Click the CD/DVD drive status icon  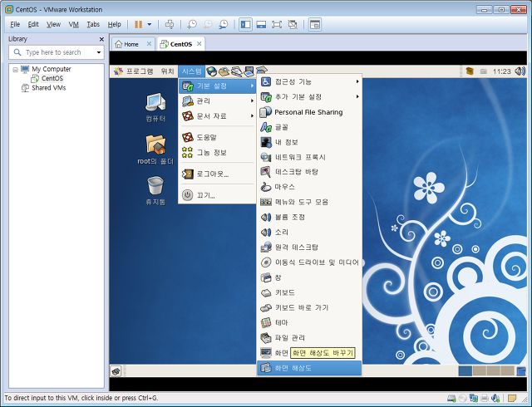(463, 398)
